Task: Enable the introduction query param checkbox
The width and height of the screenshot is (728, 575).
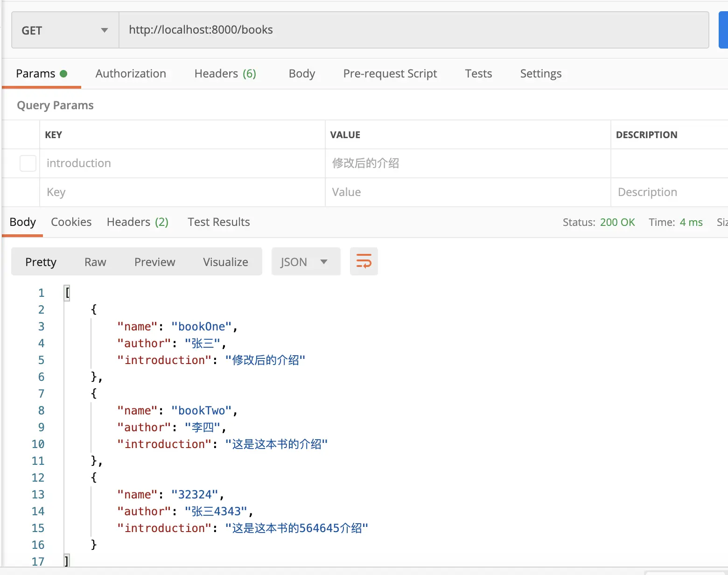Action: (28, 163)
